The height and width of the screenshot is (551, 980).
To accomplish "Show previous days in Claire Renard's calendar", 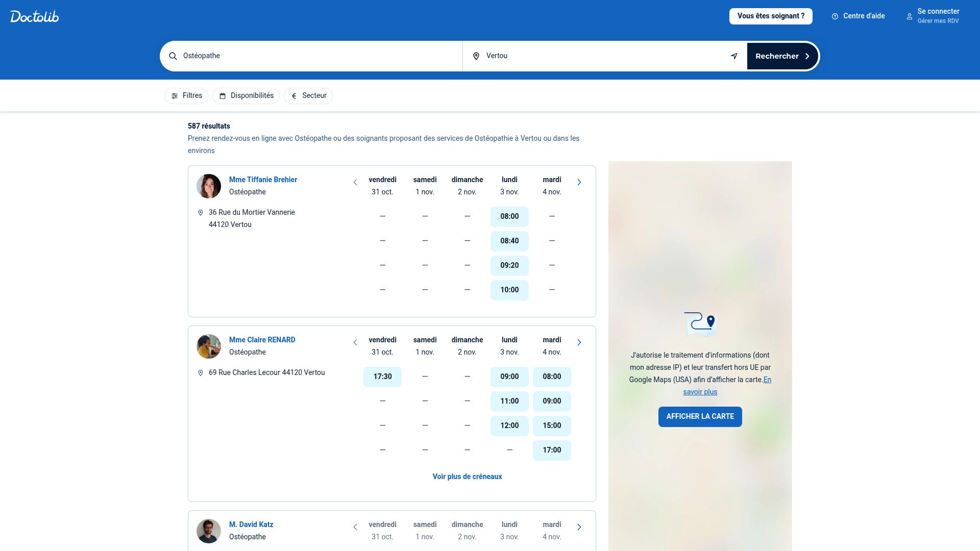I will [x=355, y=342].
